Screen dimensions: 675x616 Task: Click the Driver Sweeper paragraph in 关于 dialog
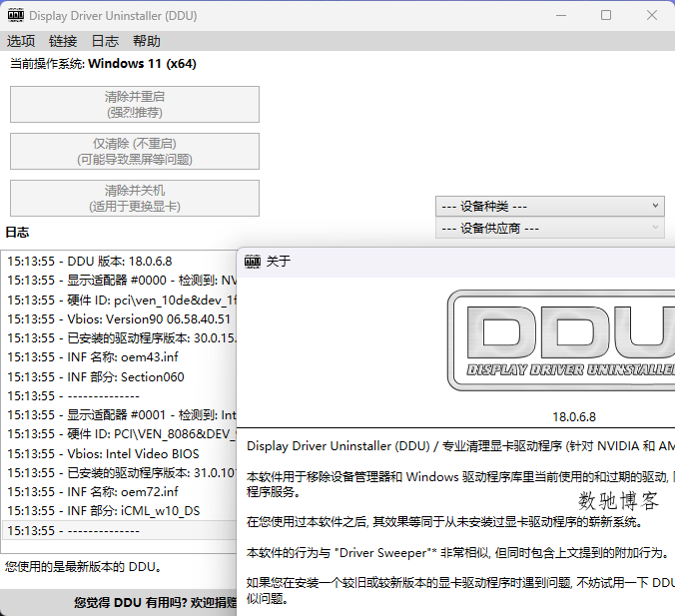[458, 553]
